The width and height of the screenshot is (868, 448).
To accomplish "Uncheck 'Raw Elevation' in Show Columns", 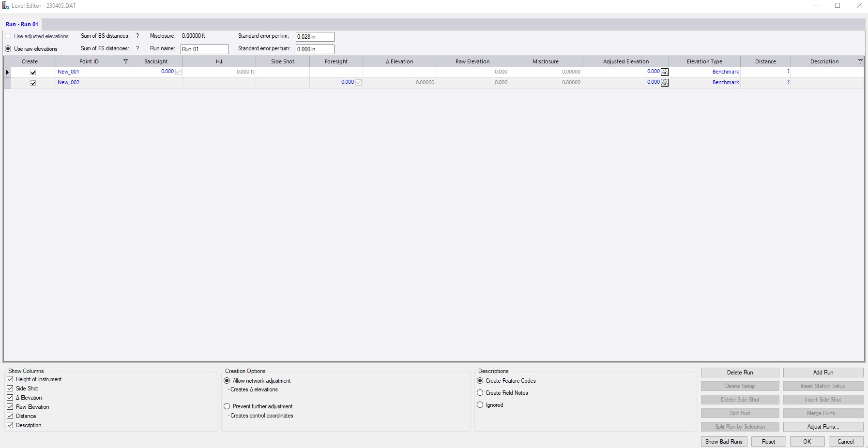I will [x=10, y=407].
